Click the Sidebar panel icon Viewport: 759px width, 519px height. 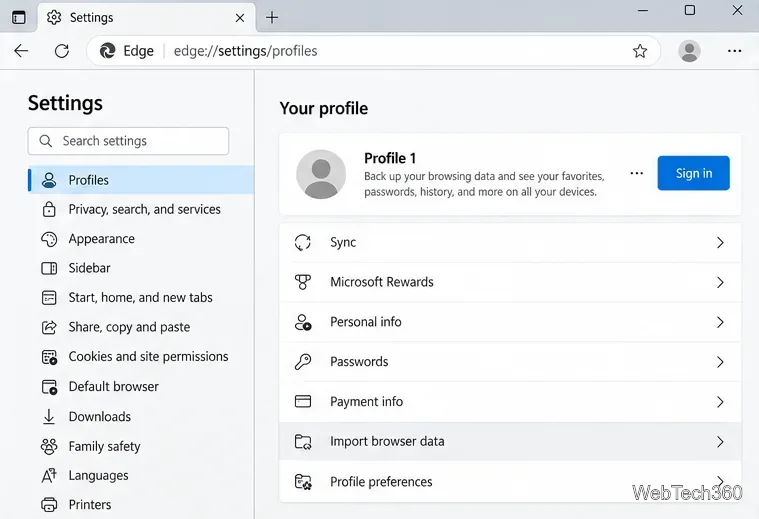pos(49,268)
